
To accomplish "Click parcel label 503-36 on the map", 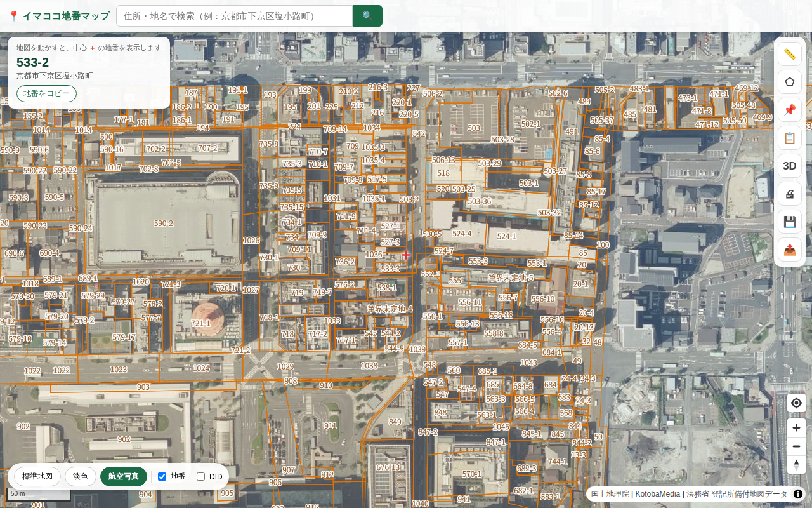I will 479,202.
